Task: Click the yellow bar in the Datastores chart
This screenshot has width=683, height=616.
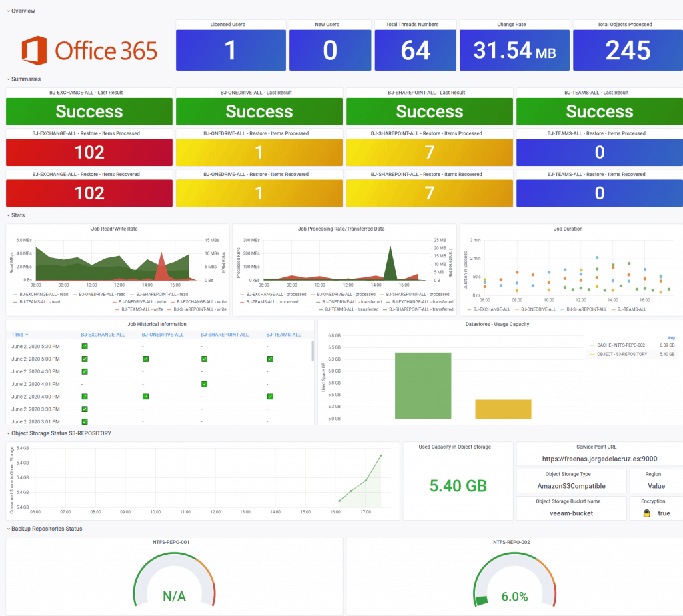Action: (x=503, y=409)
